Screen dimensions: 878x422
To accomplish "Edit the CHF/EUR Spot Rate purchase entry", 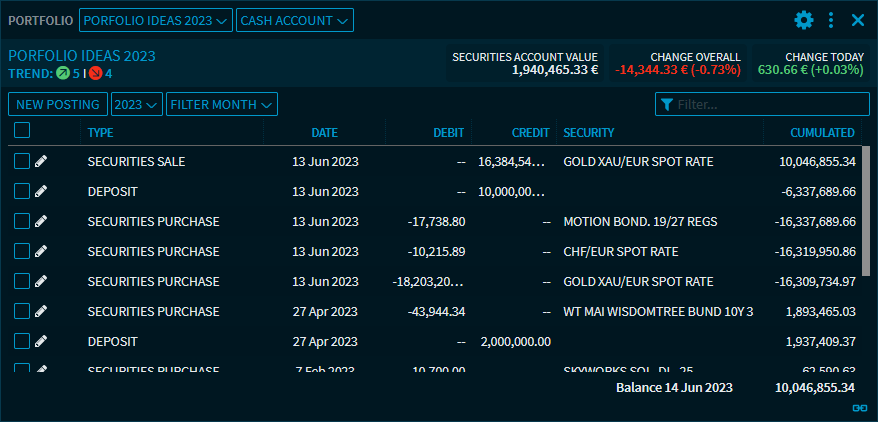I will coord(41,251).
